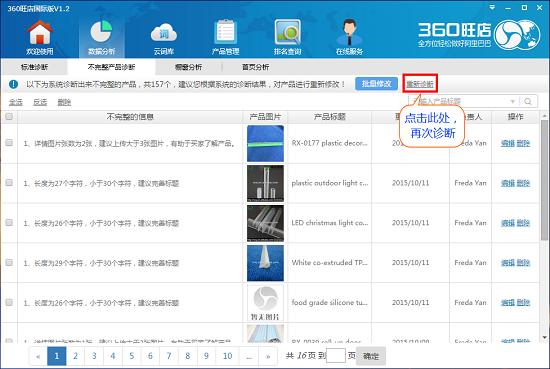Go to next pages with » arrow
550x369 pixels.
point(268,356)
